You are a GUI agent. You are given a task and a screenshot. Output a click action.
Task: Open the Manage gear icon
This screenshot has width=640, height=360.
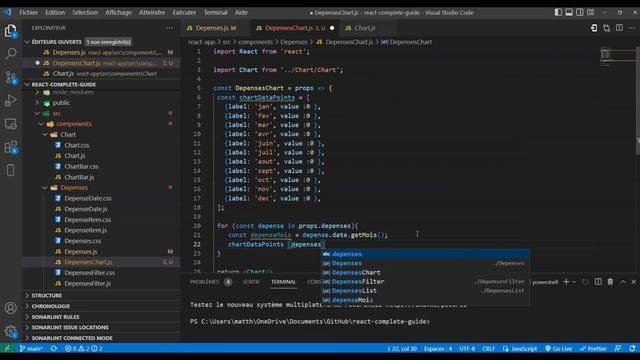pos(11,331)
